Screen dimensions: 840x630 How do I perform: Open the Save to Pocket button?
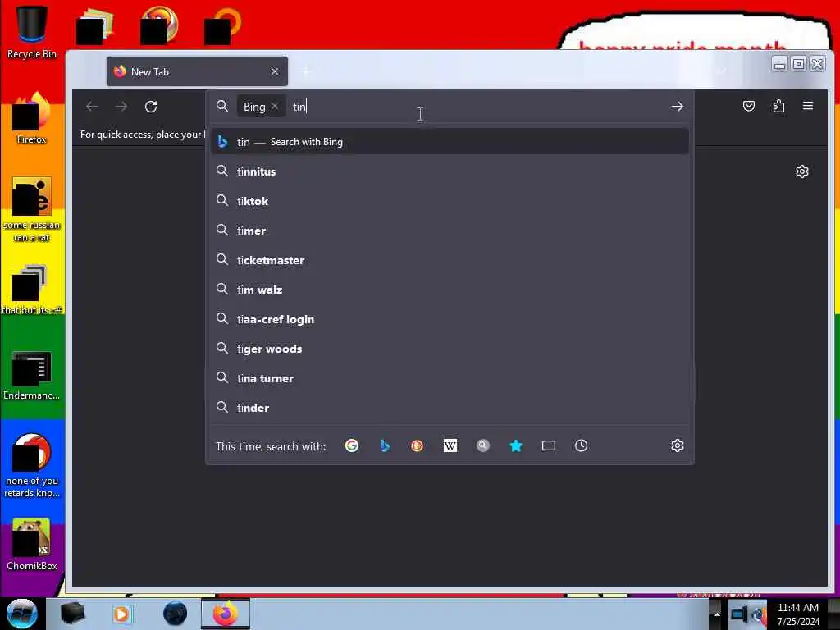click(749, 106)
